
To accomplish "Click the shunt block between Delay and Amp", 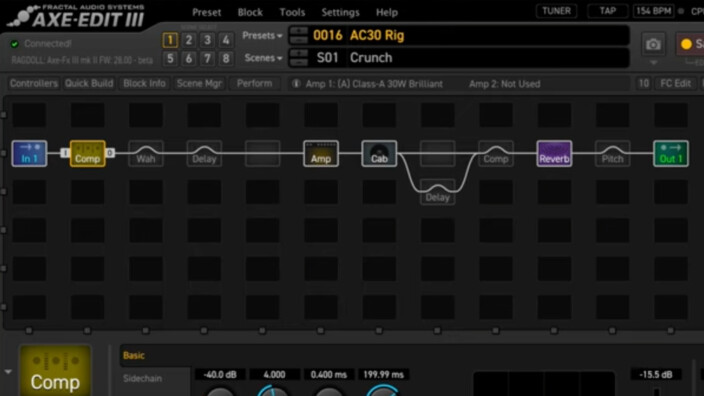I will point(263,154).
